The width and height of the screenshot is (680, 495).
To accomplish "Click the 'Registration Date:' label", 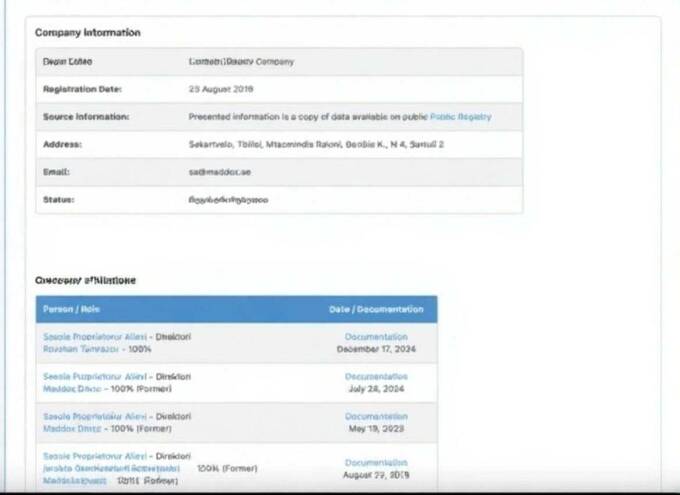I will pos(82,89).
